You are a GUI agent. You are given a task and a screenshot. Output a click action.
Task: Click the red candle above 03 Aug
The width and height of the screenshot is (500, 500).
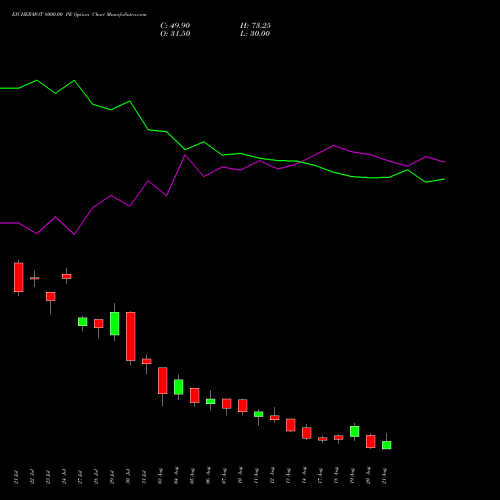163,381
